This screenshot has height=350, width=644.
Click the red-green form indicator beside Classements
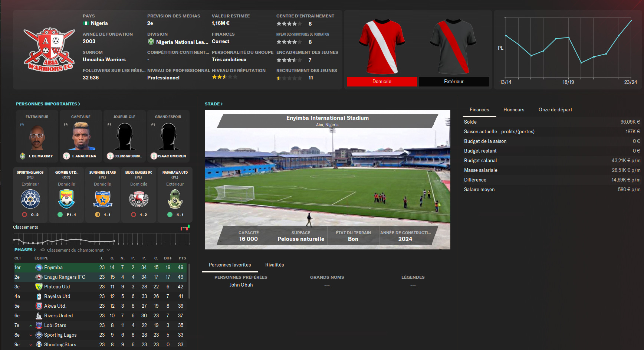185,228
